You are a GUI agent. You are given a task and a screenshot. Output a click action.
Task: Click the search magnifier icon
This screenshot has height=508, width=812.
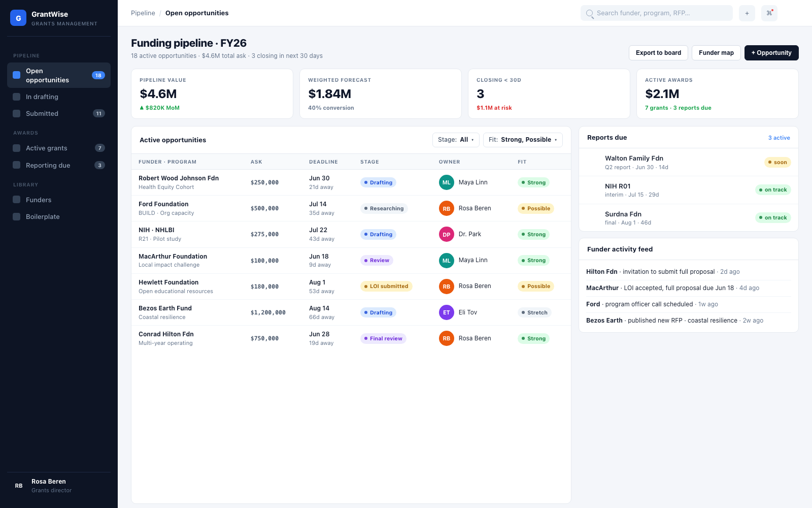[590, 14]
